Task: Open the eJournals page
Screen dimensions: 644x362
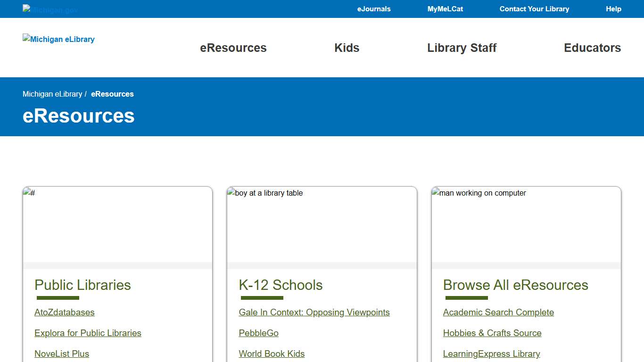Action: [x=374, y=9]
